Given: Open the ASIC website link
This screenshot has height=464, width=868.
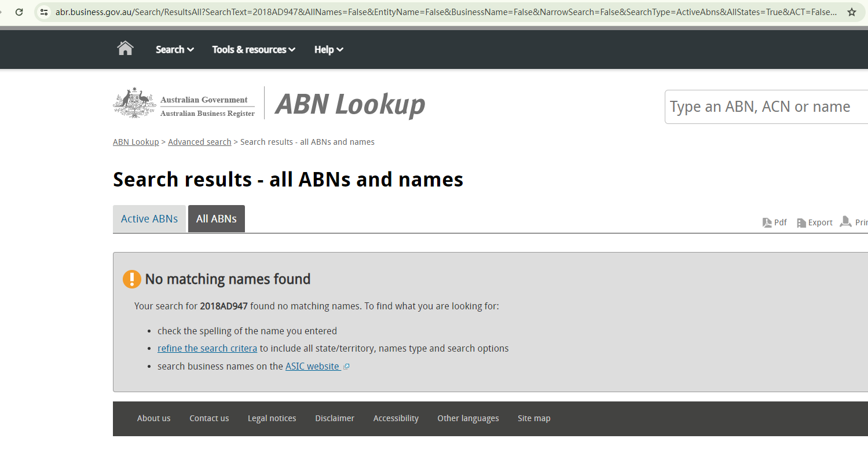Looking at the screenshot, I should pos(313,366).
